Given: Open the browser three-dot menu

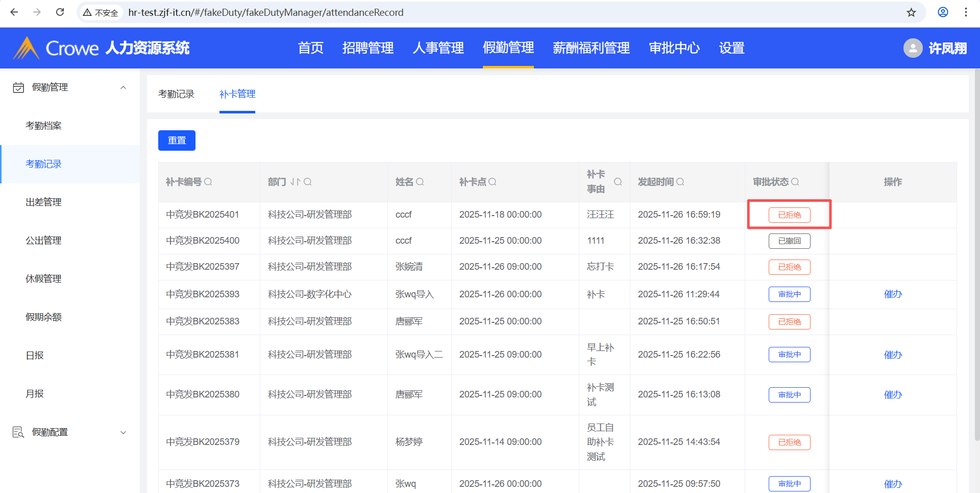Looking at the screenshot, I should [x=966, y=12].
